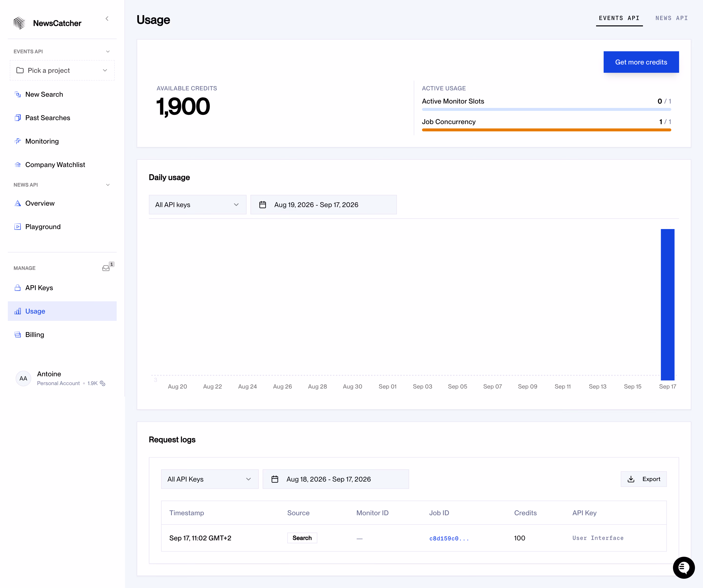Open the Playground page

[x=62, y=227]
